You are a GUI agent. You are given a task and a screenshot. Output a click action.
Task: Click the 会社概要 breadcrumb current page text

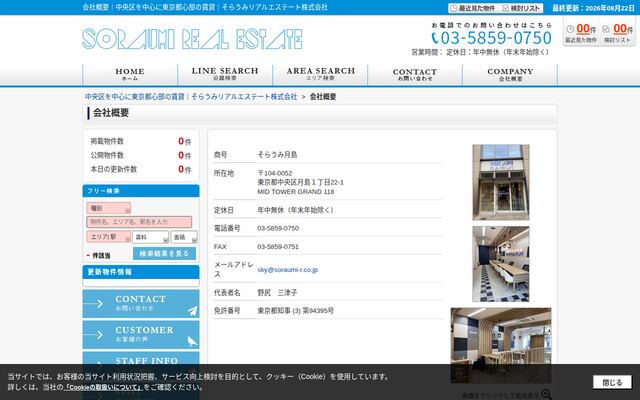323,97
